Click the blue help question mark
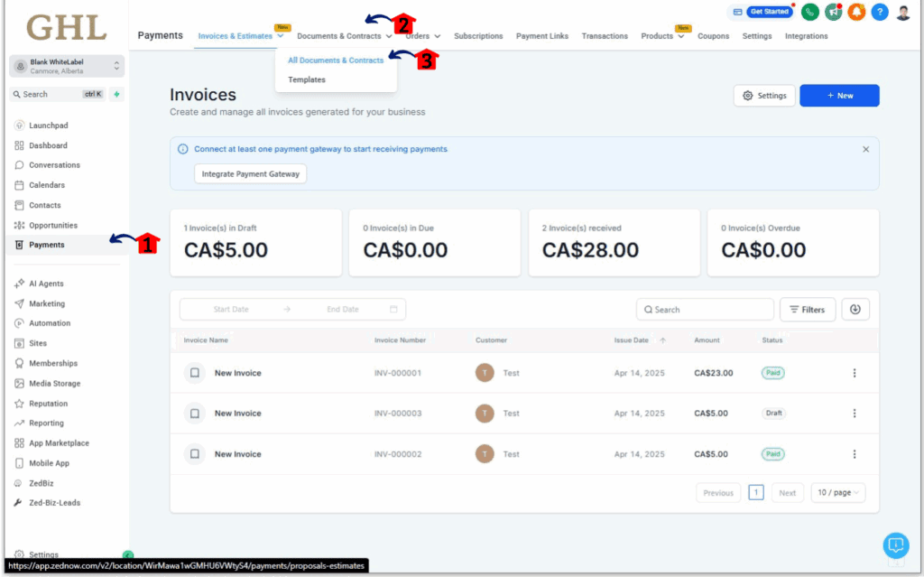Screen dimensions: 924x577 [880, 12]
